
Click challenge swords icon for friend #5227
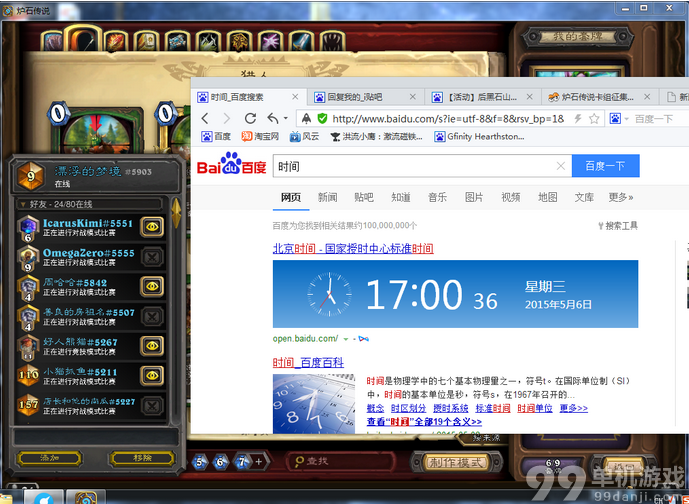tap(152, 405)
